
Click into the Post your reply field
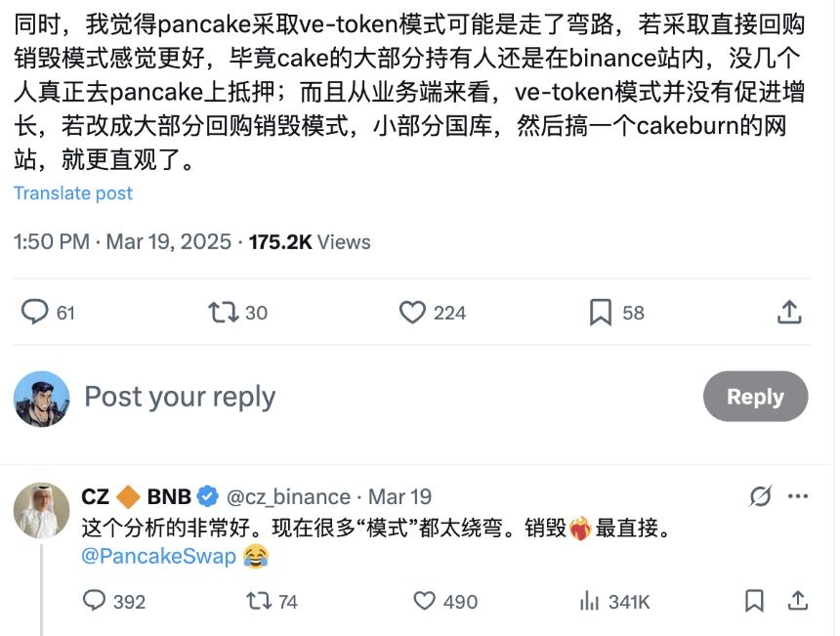point(179,396)
